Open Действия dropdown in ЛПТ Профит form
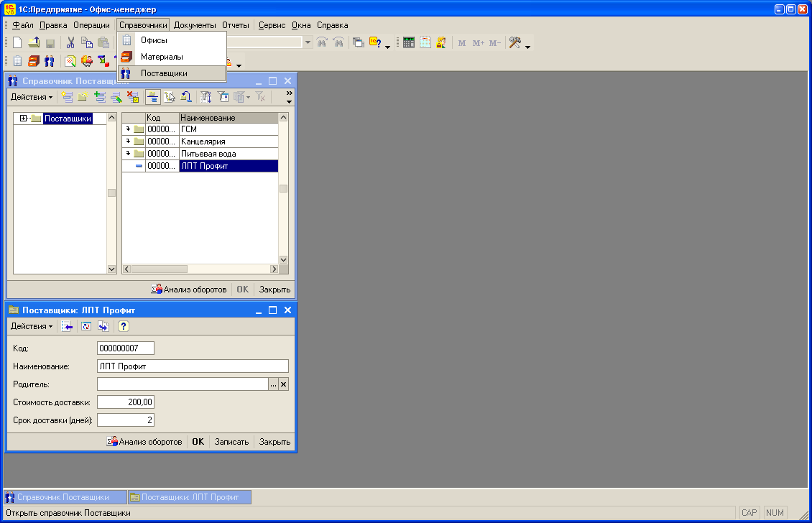 [x=32, y=326]
